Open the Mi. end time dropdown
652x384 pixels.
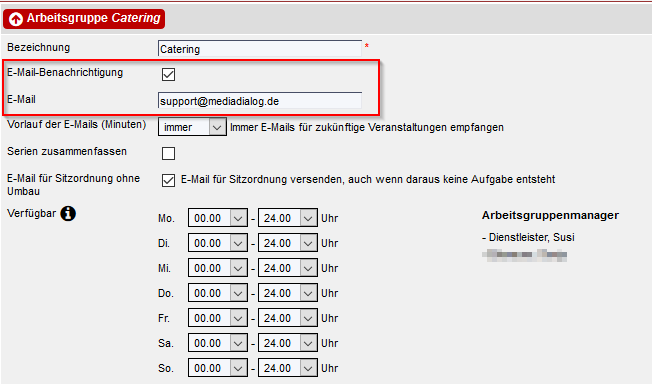[x=288, y=268]
